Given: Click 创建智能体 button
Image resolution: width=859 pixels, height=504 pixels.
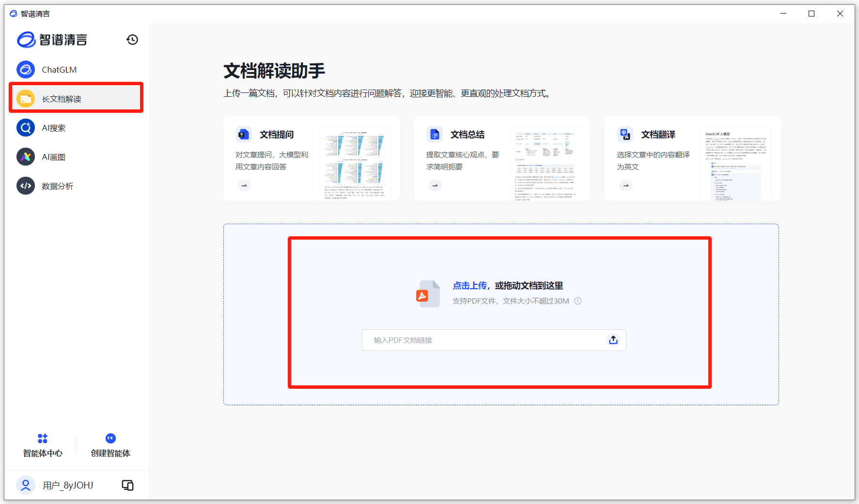Looking at the screenshot, I should coord(110,445).
